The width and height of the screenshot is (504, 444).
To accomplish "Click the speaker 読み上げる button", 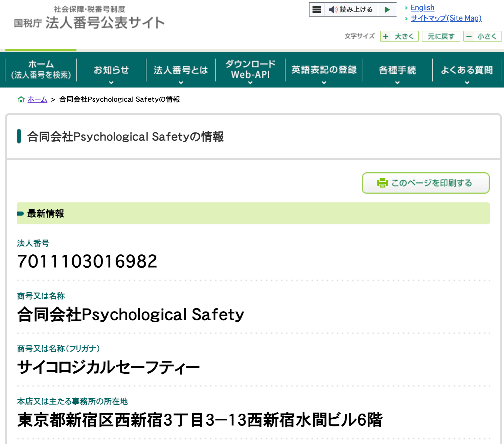I will [351, 9].
